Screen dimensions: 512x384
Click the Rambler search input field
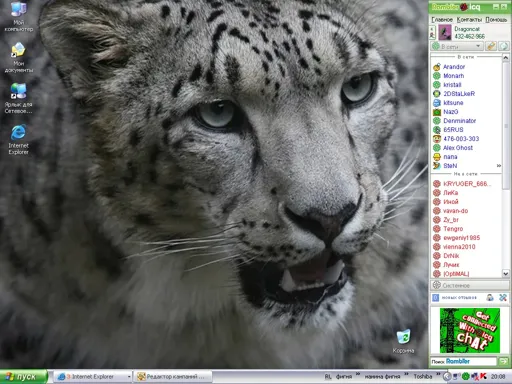point(463,361)
